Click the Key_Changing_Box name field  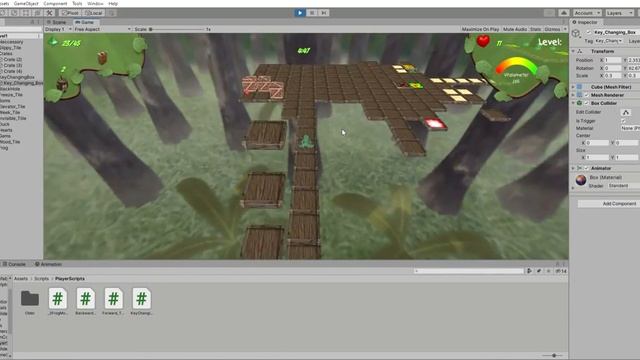click(616, 32)
